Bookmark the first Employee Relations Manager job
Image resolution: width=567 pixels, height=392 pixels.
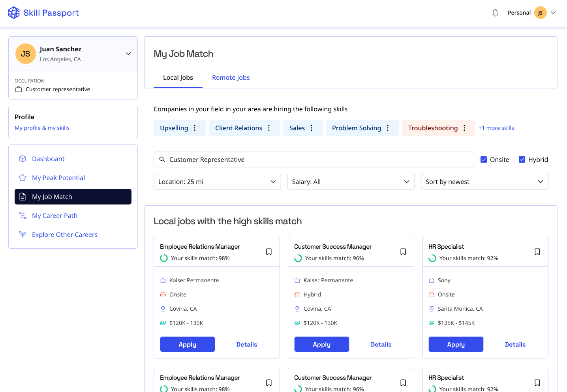coord(269,251)
